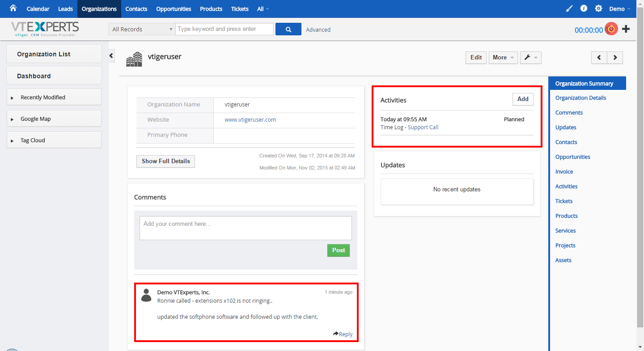Open Invoice related tab

click(x=564, y=172)
